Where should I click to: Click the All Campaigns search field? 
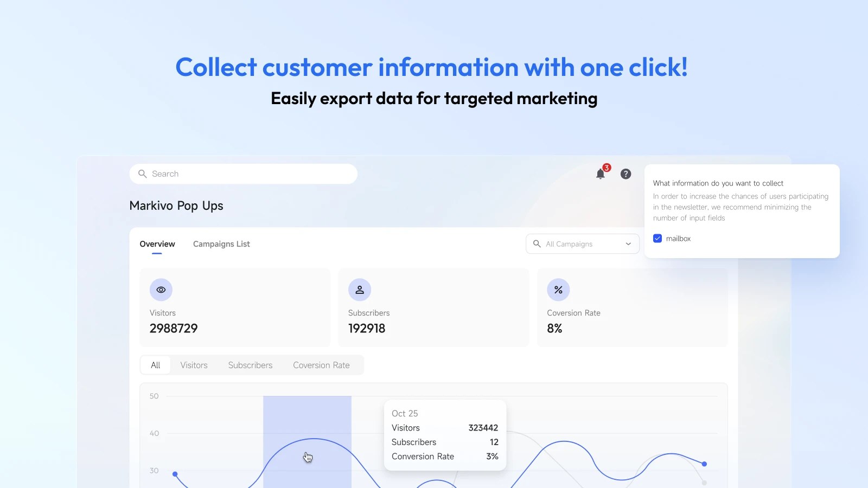(583, 244)
